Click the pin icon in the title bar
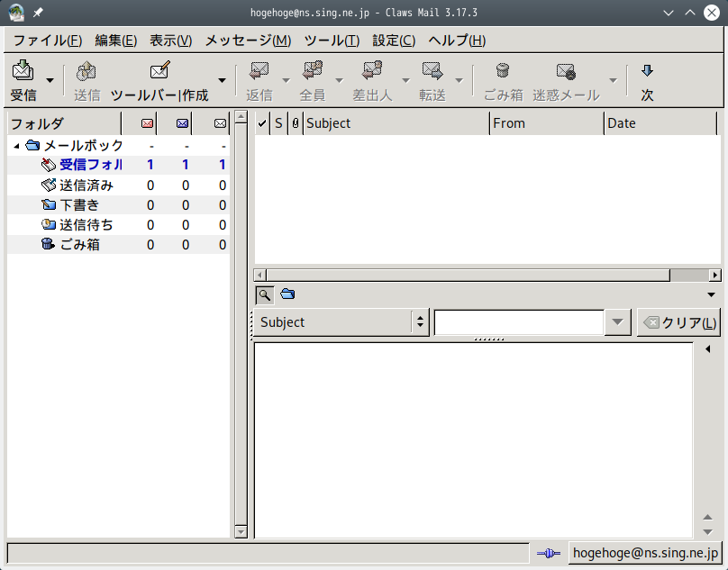The width and height of the screenshot is (728, 570). click(38, 13)
